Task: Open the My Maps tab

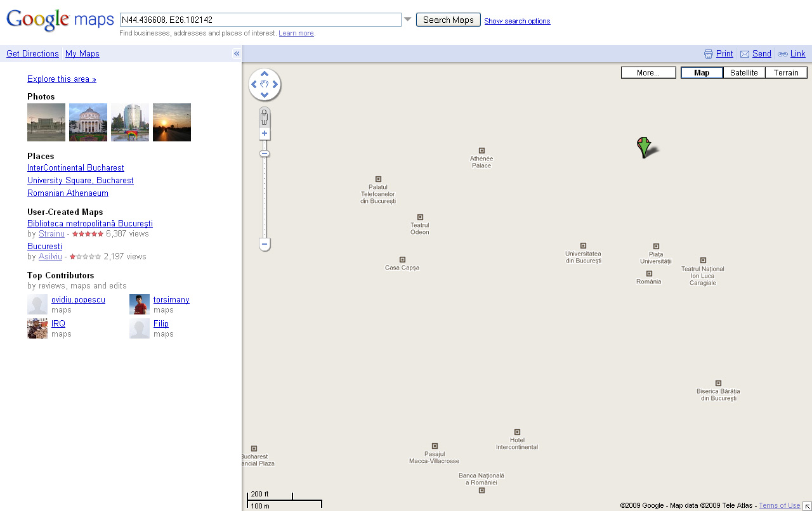Action: pos(82,54)
